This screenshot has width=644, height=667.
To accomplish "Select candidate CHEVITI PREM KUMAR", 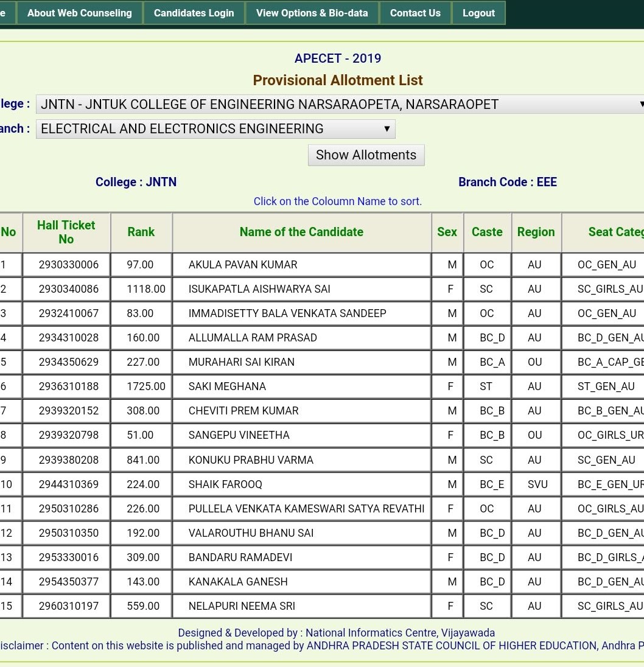I will pos(243,411).
